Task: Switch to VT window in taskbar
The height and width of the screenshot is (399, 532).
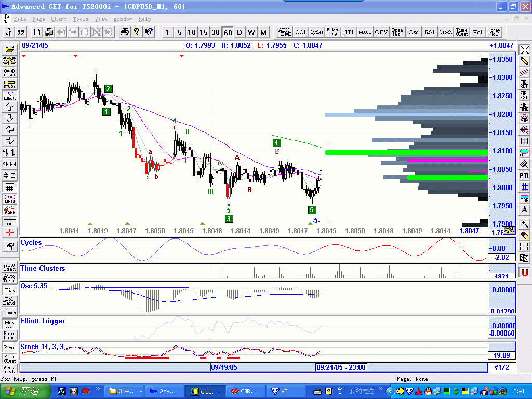Action: click(x=286, y=391)
